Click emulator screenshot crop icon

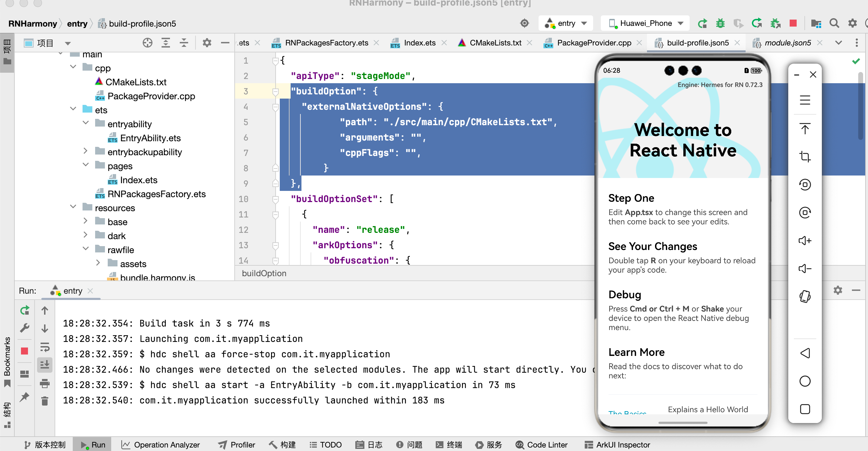pyautogui.click(x=805, y=156)
